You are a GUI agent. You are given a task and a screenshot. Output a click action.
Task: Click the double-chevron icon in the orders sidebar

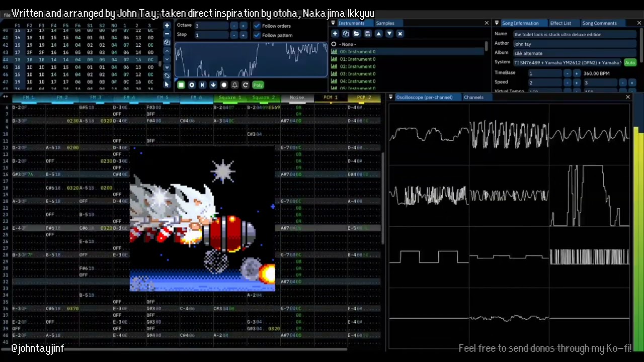[167, 67]
